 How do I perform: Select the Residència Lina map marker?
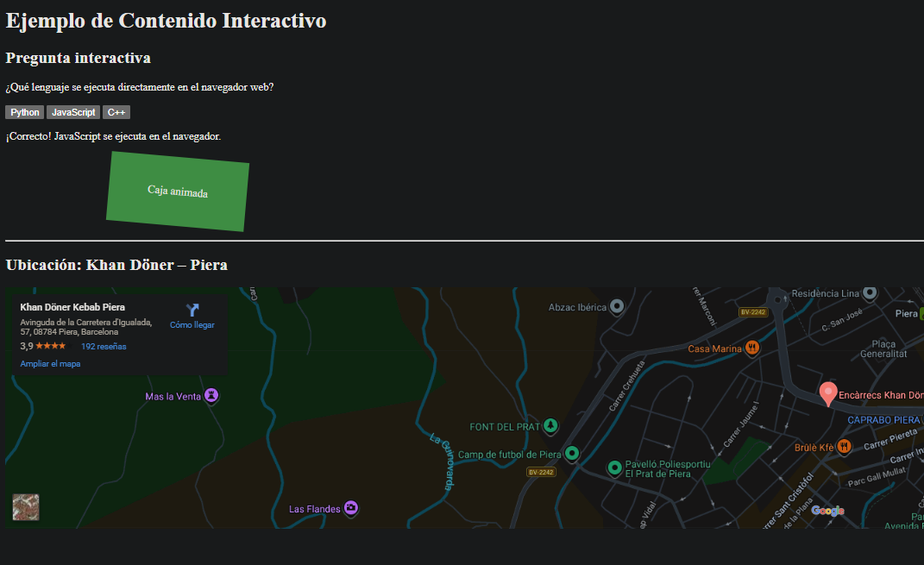coord(870,293)
